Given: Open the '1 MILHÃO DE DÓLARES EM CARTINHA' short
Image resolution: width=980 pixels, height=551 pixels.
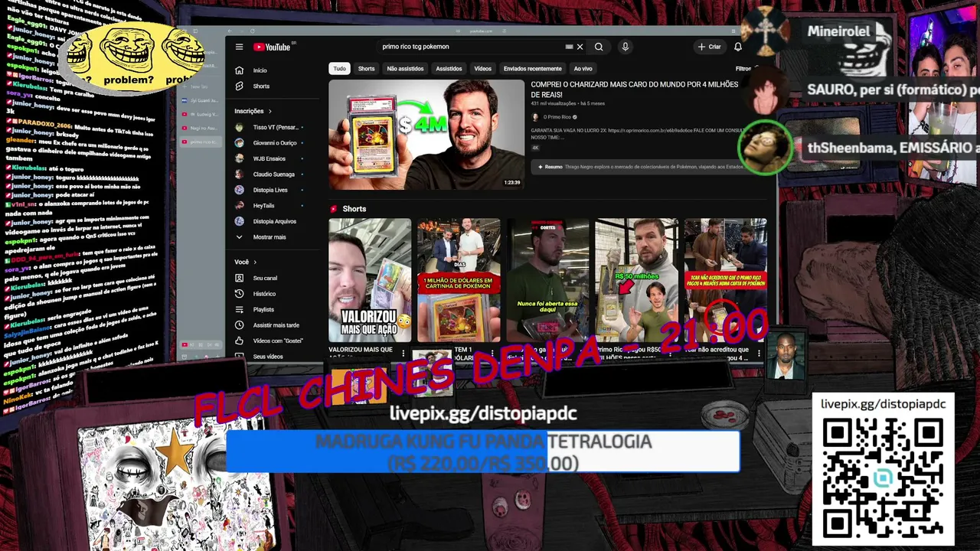Looking at the screenshot, I should (459, 280).
